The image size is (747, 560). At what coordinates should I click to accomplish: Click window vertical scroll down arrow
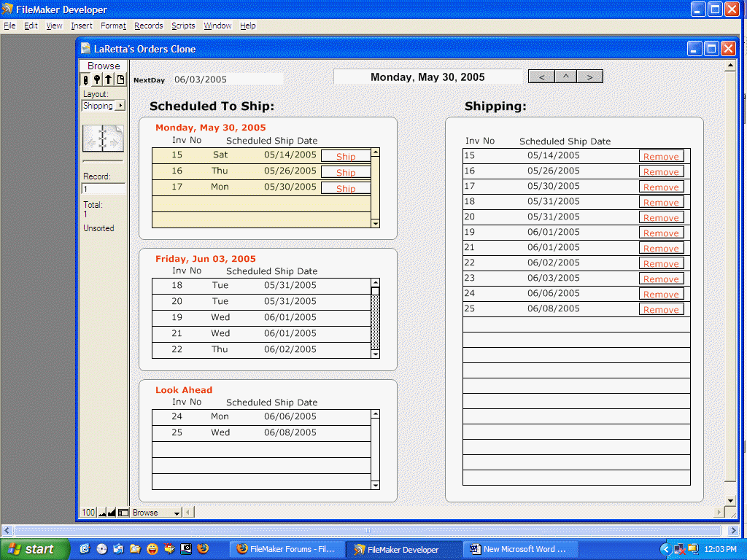pos(730,500)
